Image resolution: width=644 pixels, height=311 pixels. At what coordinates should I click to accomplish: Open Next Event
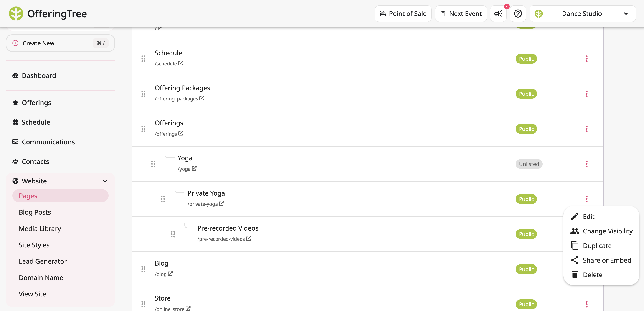point(461,13)
